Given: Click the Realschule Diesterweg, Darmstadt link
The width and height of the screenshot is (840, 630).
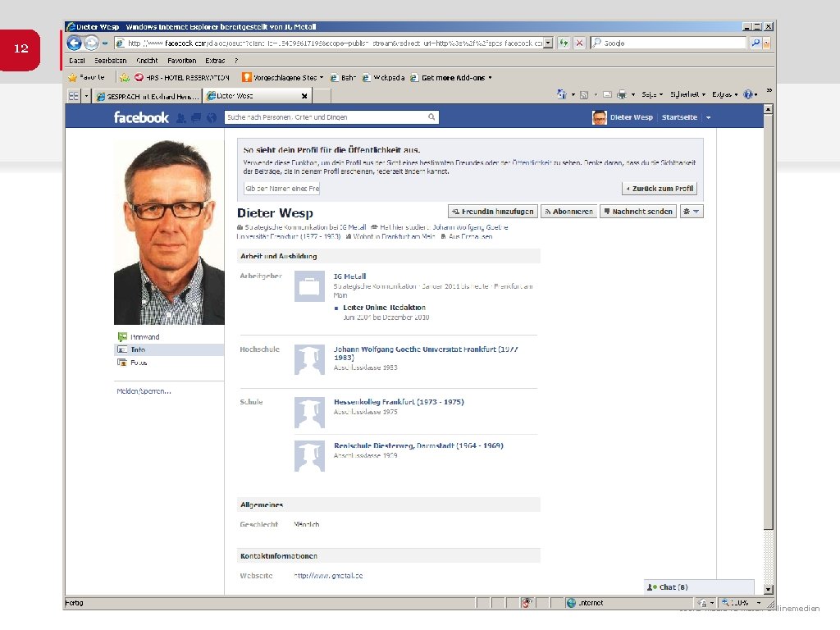Looking at the screenshot, I should tap(418, 445).
